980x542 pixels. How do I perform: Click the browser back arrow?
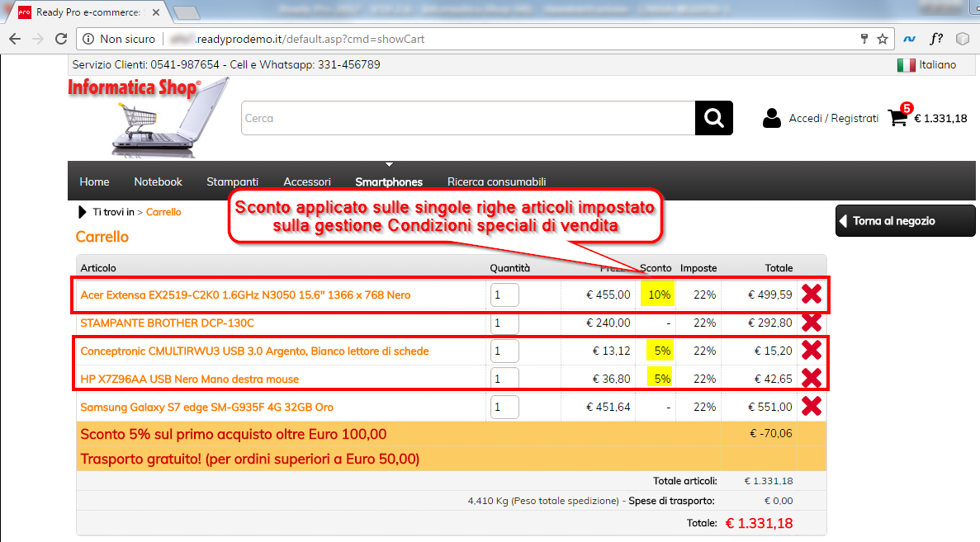coord(15,39)
